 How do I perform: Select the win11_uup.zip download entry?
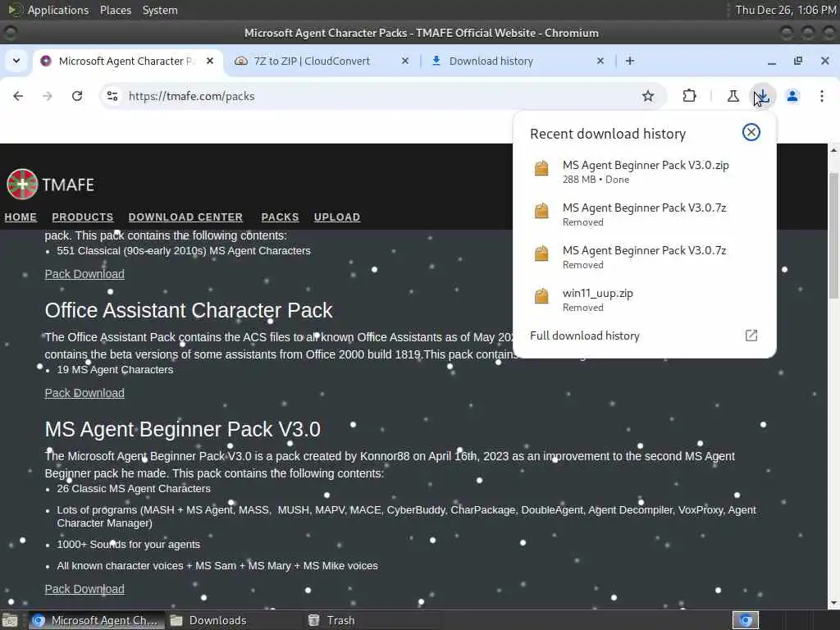pyautogui.click(x=645, y=299)
